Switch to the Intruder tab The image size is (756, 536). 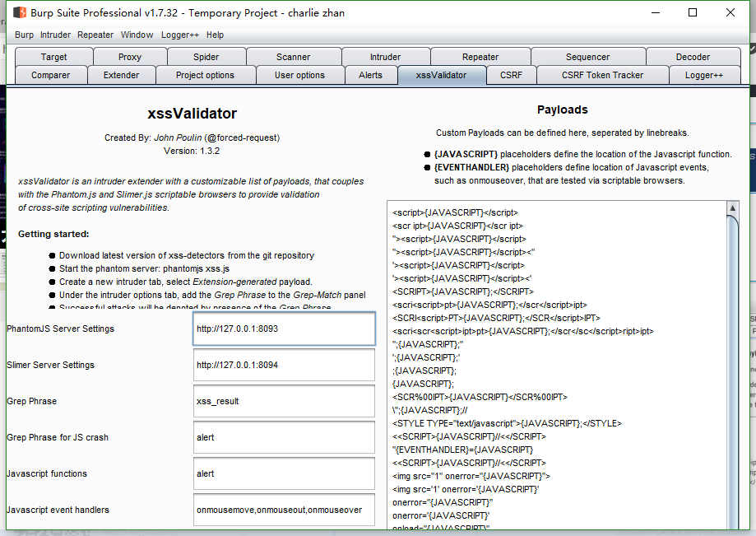tap(385, 57)
